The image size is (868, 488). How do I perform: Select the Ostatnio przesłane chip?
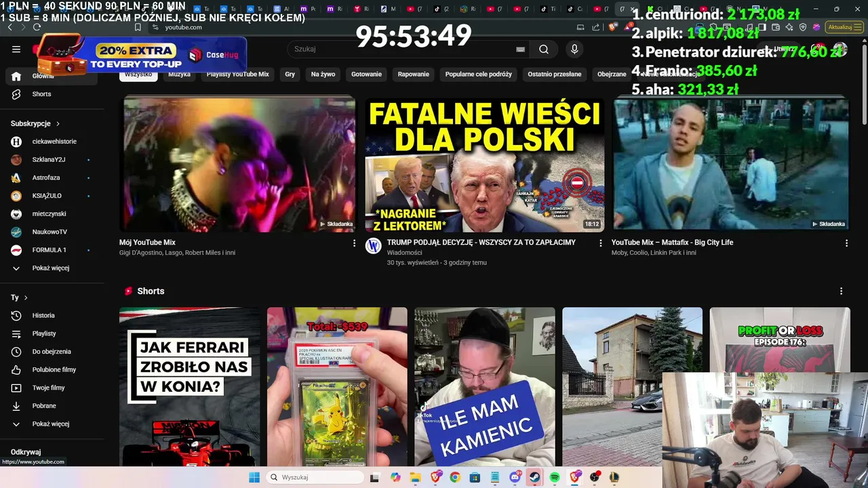click(555, 74)
